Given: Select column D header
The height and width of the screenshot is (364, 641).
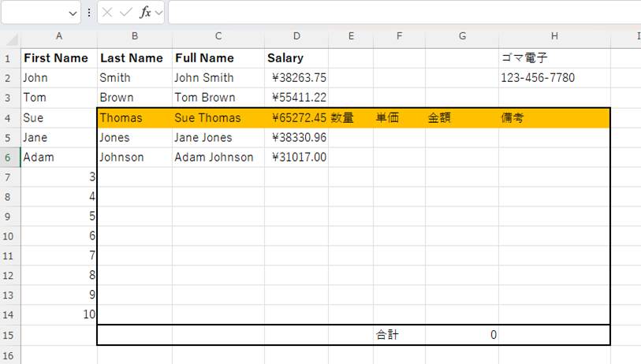Looking at the screenshot, I should click(296, 36).
